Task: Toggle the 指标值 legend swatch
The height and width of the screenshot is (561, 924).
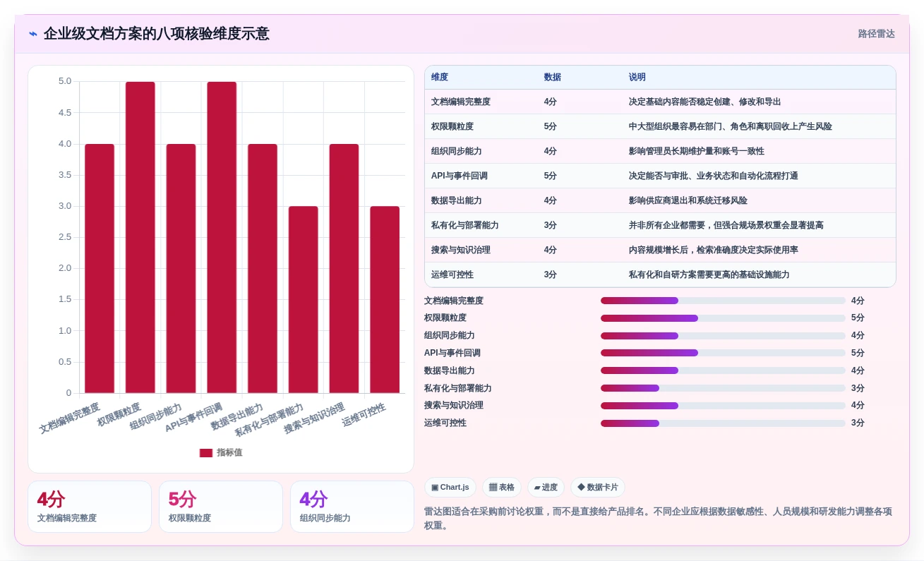Action: 206,453
